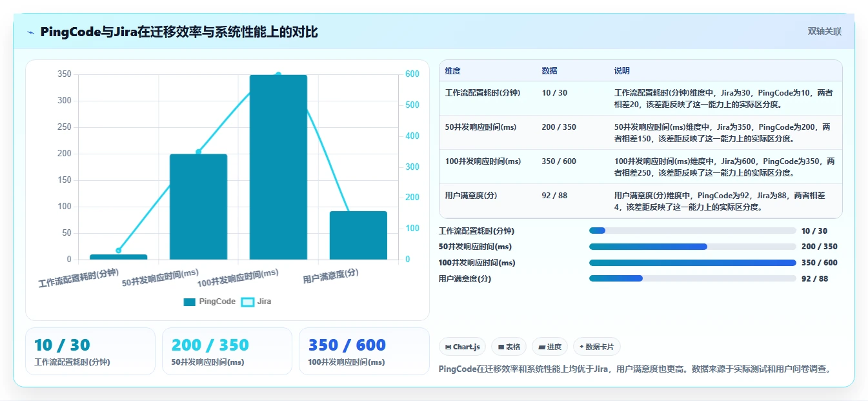Click the Jira line point at 600
The width and height of the screenshot is (868, 401).
coord(278,75)
